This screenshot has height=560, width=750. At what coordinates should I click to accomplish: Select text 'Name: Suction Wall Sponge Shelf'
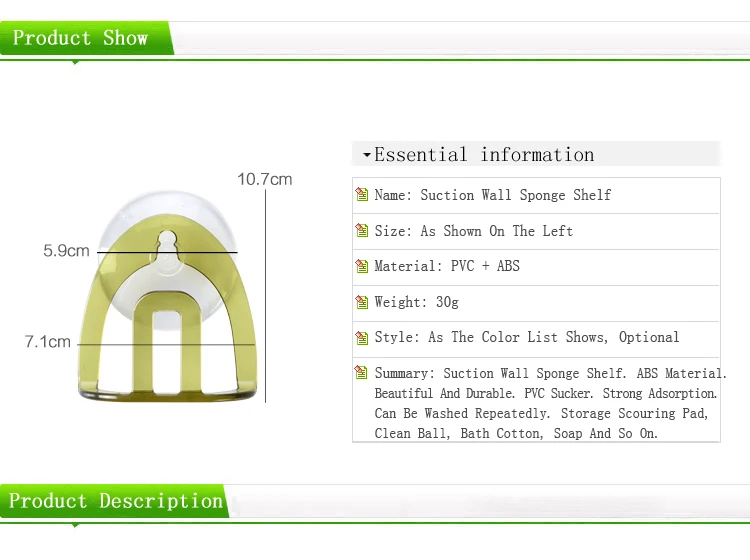[x=493, y=195]
